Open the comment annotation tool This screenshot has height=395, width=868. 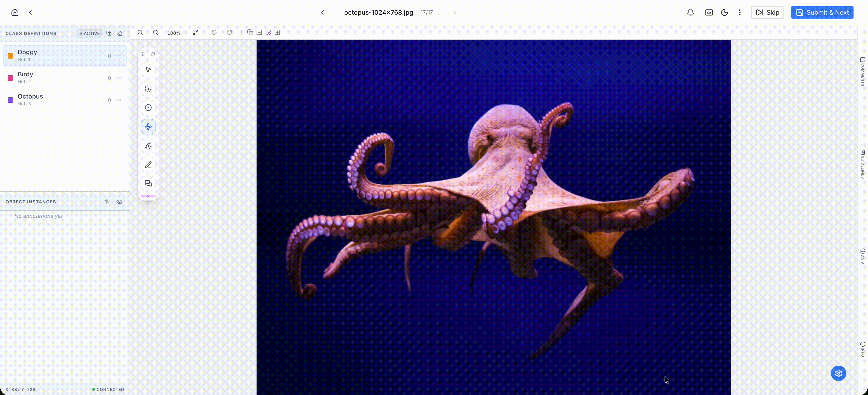148,183
